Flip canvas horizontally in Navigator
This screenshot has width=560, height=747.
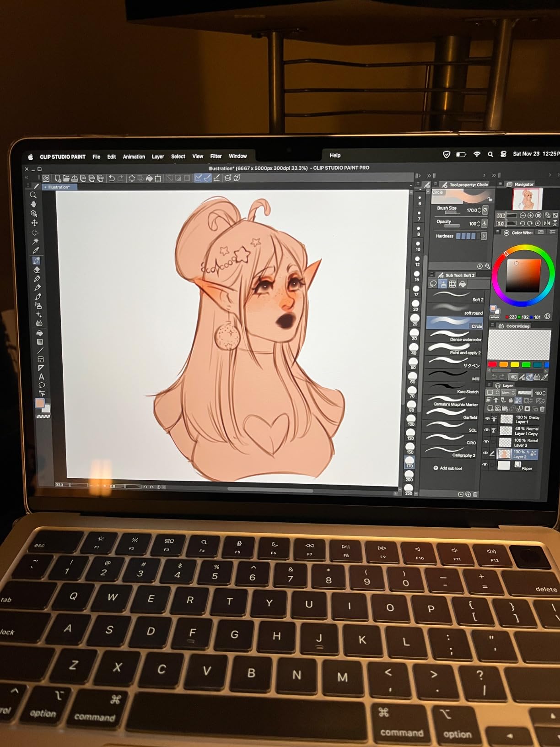pyautogui.click(x=547, y=223)
